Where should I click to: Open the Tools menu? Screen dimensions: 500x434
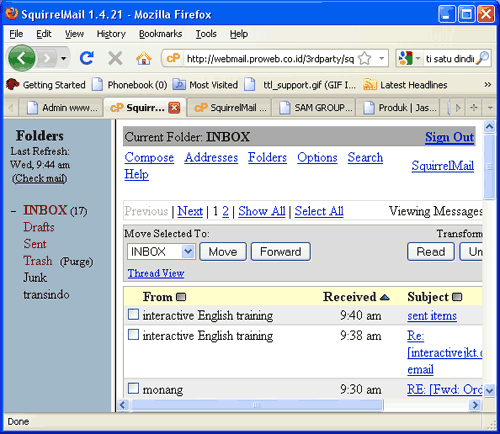tap(206, 34)
